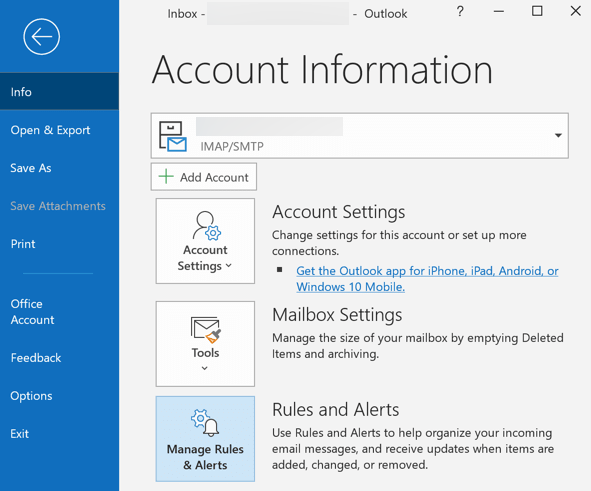Click the IMAP/SMTP mailbox account icon
Screen dimensions: 591x491
coord(173,136)
